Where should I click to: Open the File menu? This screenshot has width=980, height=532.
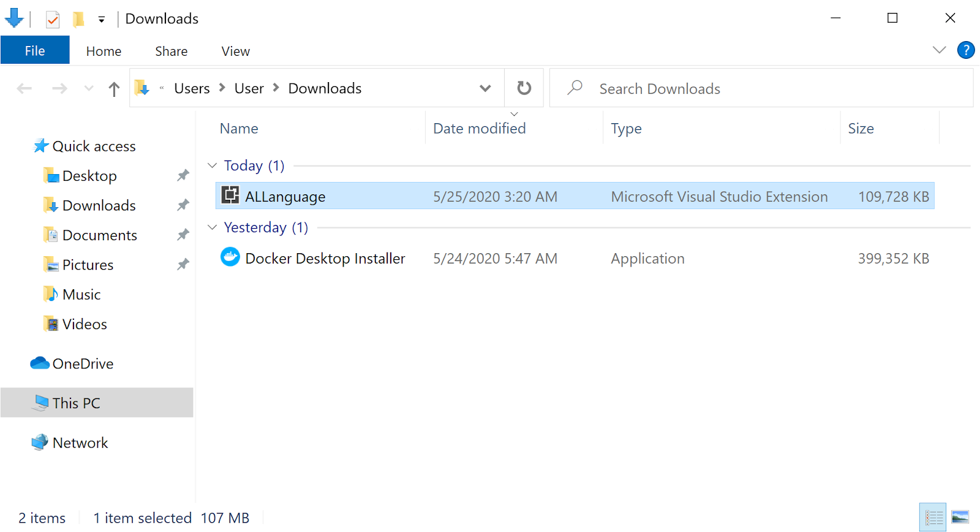tap(35, 51)
